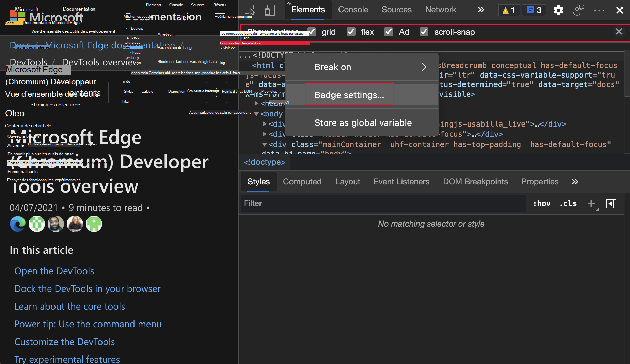Toggle device emulation icon
The height and width of the screenshot is (364, 630).
click(x=270, y=10)
